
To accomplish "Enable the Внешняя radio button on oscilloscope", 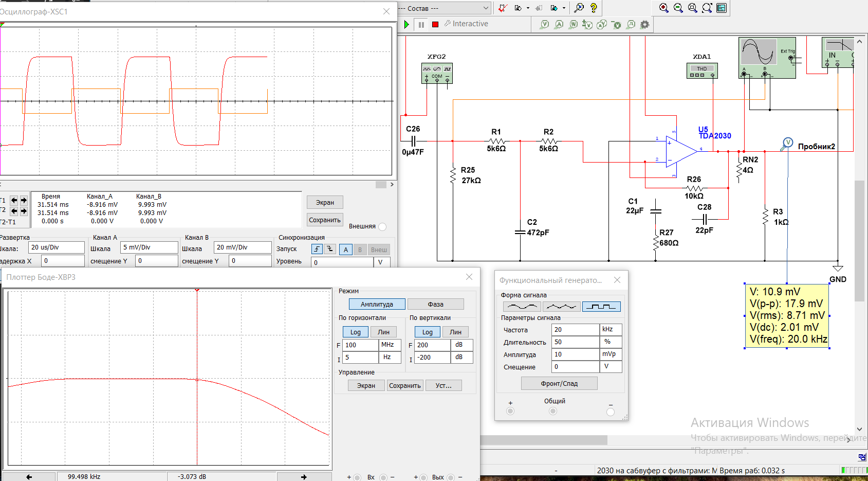I will click(x=382, y=227).
